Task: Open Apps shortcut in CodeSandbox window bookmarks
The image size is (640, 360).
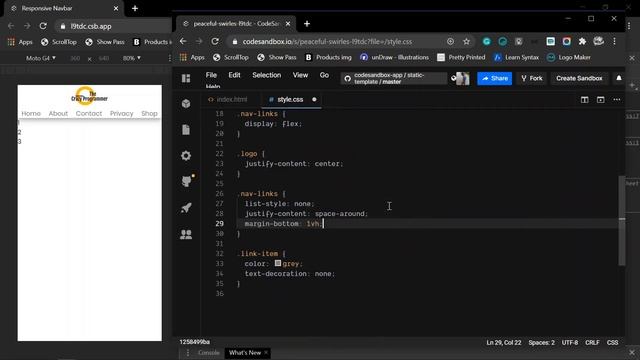Action: pyautogui.click(x=192, y=58)
